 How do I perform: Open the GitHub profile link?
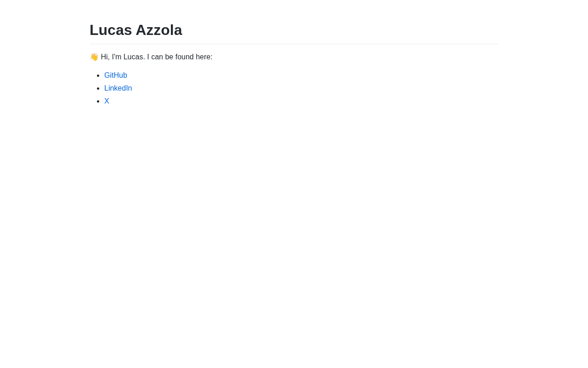[x=116, y=75]
